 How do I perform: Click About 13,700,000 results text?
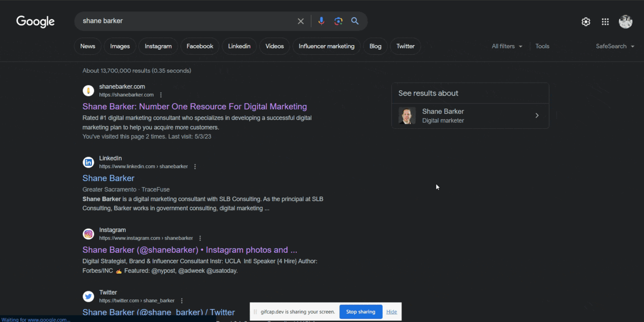click(137, 71)
